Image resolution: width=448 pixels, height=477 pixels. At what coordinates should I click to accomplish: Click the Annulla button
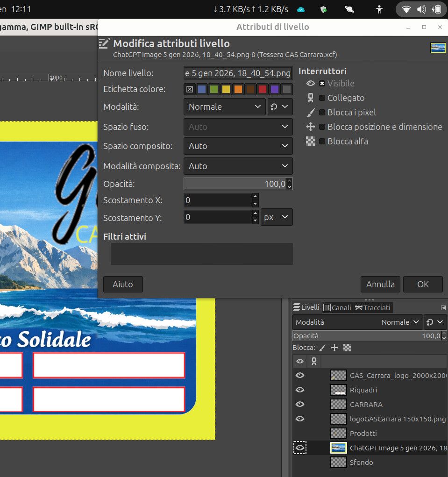pos(380,284)
